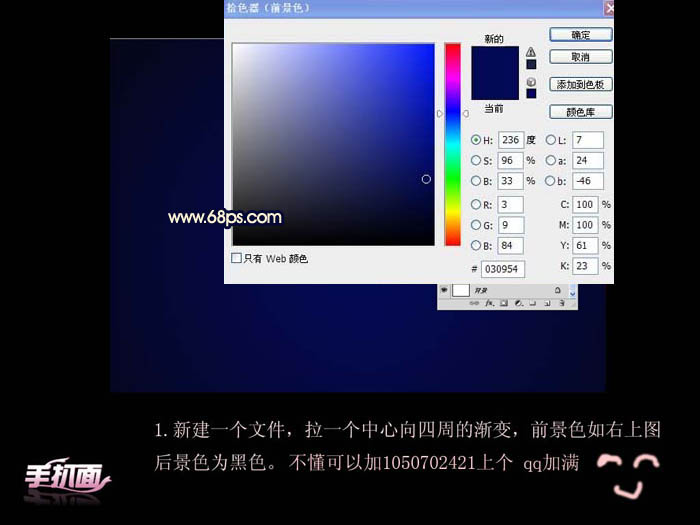Select the B blue radio button
Viewport: 700px width, 525px height.
point(476,246)
